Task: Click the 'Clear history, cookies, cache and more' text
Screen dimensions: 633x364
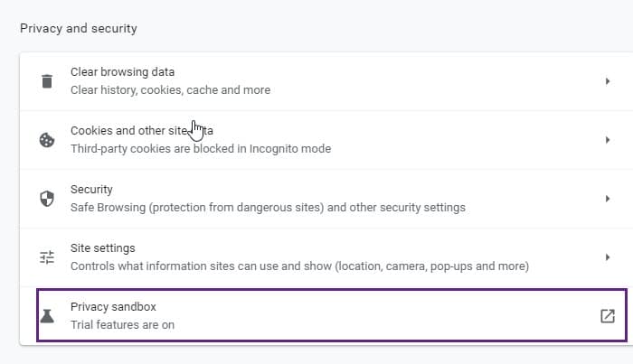Action: [x=170, y=90]
